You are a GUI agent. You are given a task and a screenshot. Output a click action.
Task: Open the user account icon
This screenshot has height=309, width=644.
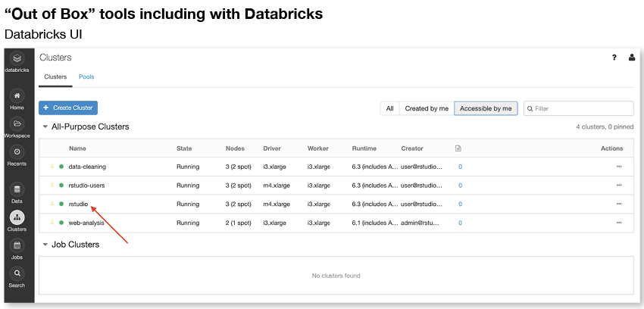point(632,58)
